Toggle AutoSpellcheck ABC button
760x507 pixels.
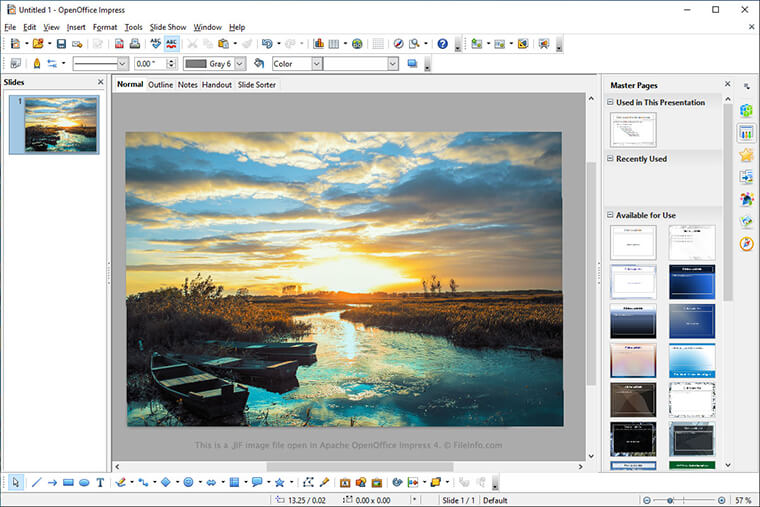(172, 44)
